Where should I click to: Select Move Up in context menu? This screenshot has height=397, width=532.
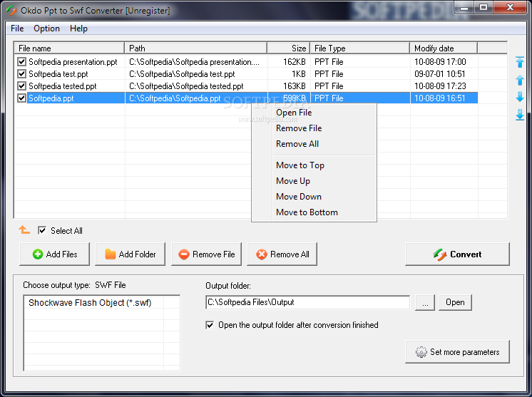tap(314, 181)
